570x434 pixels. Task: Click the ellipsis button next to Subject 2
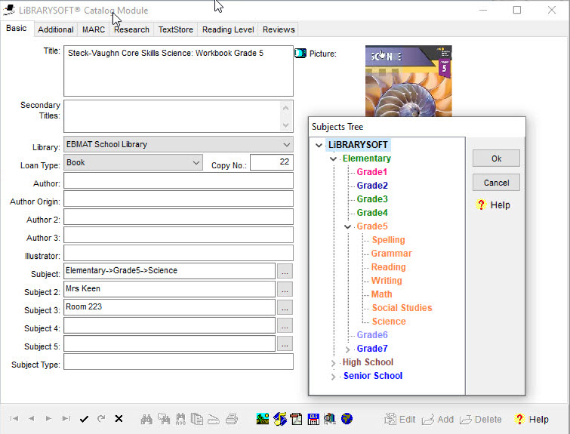pos(285,290)
